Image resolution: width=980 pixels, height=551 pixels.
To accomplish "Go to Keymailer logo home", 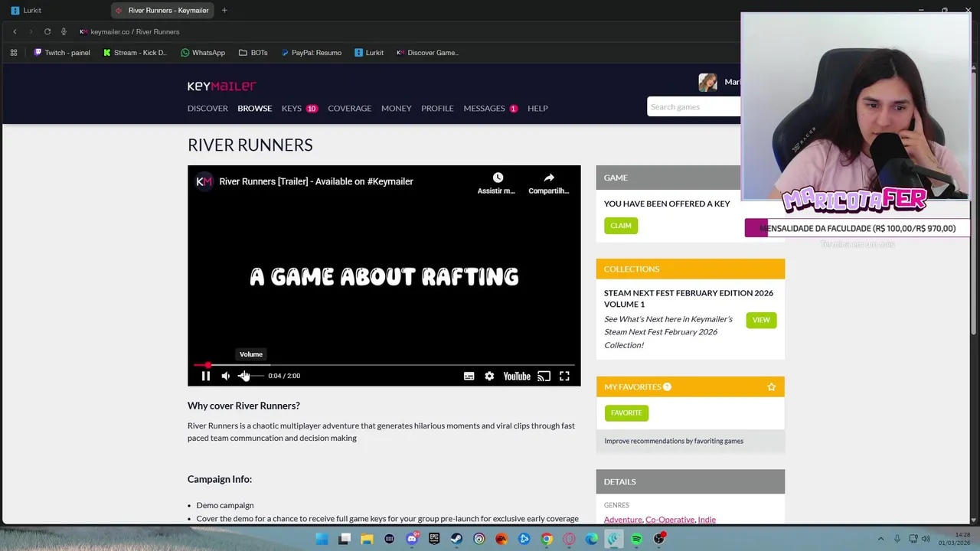I will pos(222,86).
